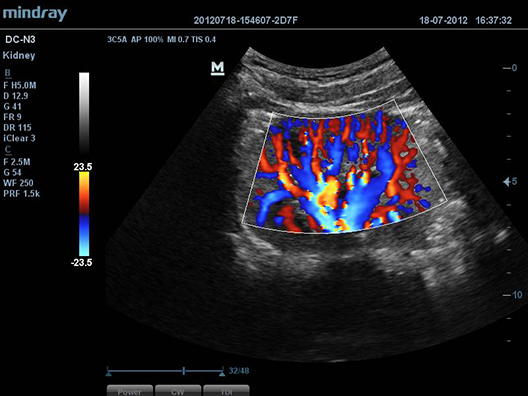Click the color Doppler velocity scale bar
The image size is (528, 396).
coord(84,214)
